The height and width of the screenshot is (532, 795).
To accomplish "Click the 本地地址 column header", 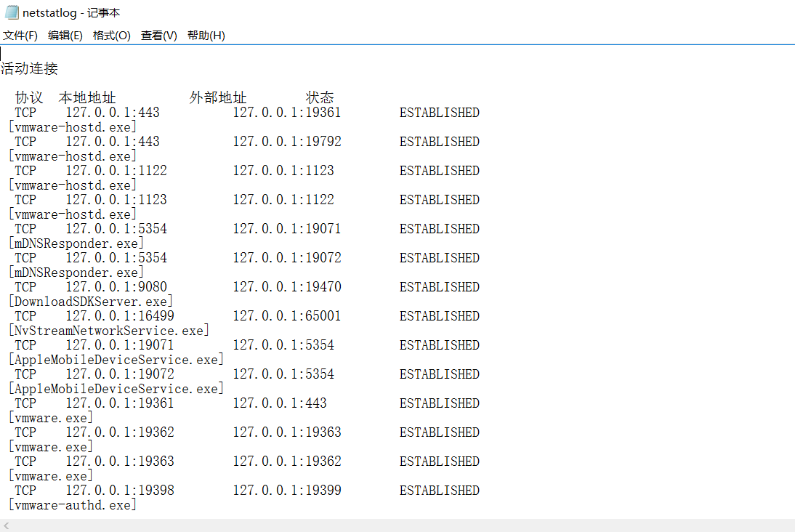I will (x=87, y=97).
